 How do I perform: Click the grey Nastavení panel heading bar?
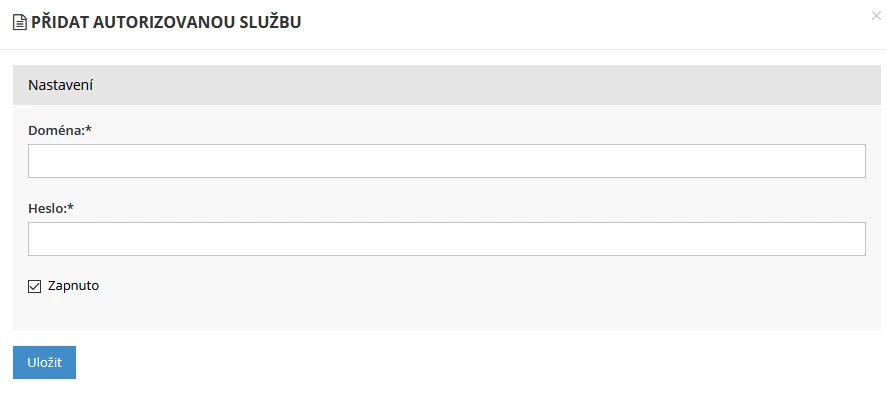coord(447,85)
